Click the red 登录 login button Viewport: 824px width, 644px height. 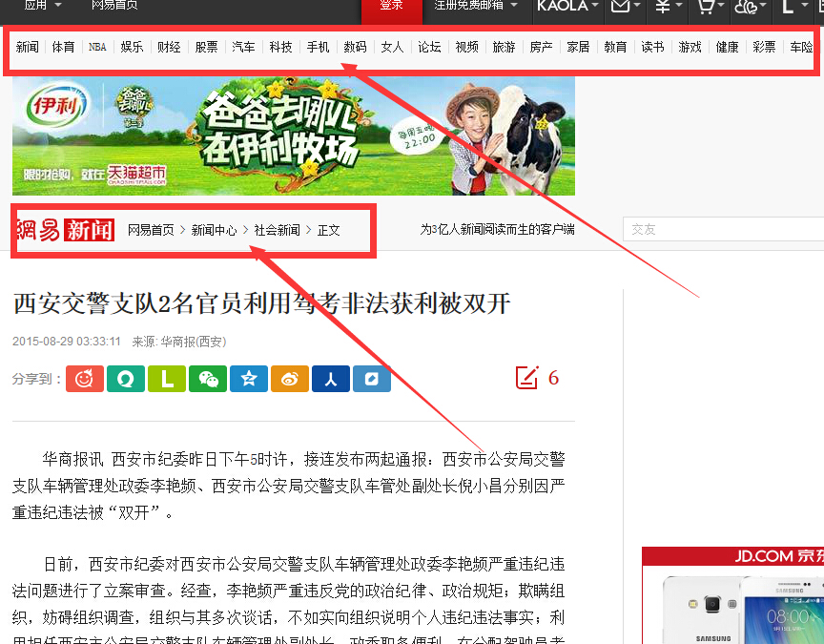(x=391, y=6)
